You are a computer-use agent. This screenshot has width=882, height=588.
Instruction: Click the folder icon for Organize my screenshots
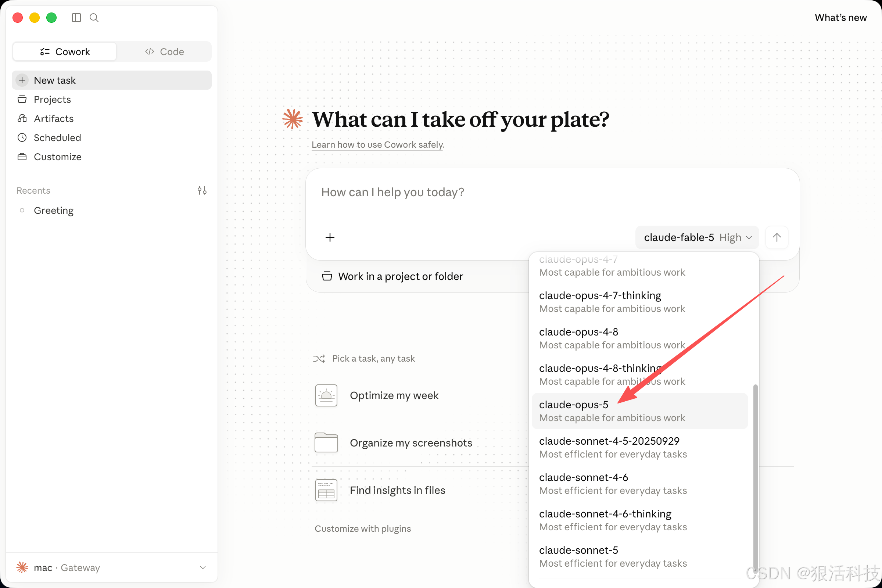coord(326,443)
